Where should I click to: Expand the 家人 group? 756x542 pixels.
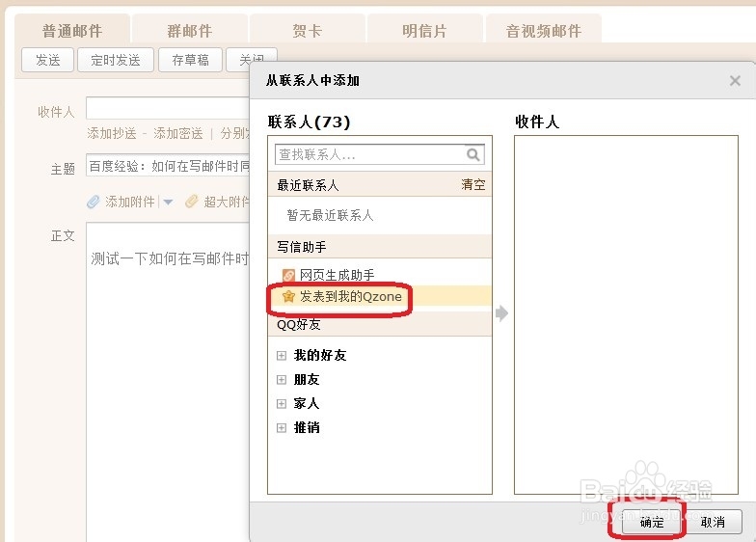point(282,403)
